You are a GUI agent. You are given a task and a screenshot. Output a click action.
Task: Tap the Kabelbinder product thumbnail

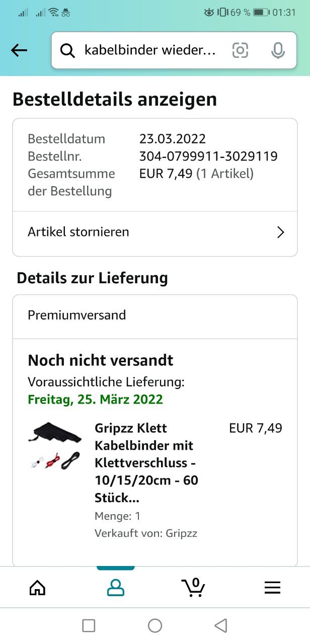pos(54,446)
